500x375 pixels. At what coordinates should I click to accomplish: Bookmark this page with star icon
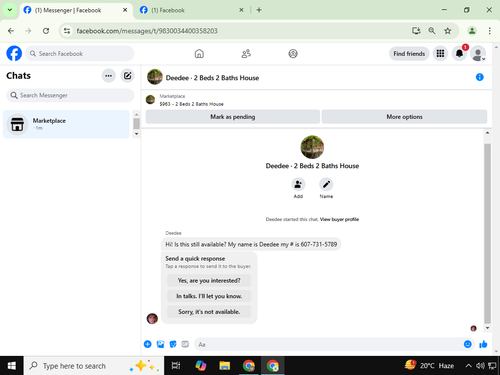(x=447, y=31)
